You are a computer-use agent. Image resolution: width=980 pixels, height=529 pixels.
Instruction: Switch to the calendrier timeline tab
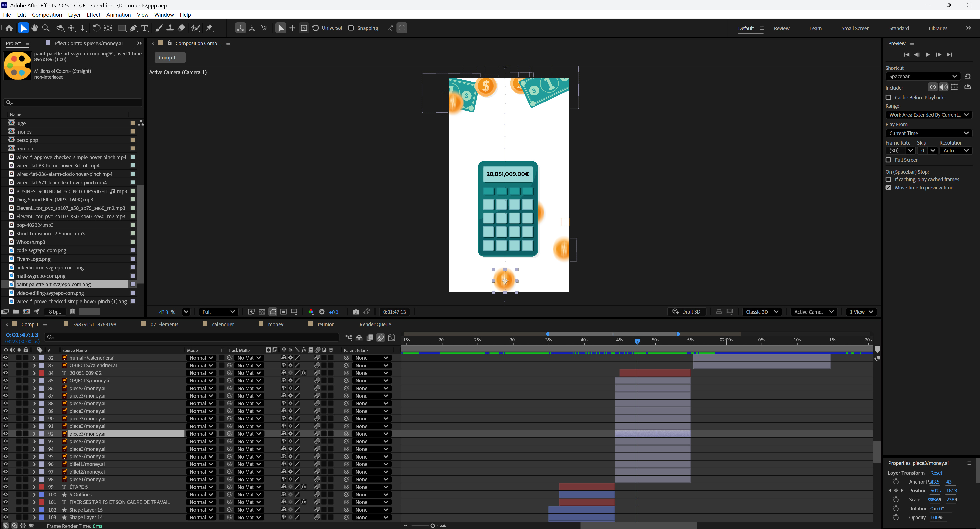tap(223, 324)
